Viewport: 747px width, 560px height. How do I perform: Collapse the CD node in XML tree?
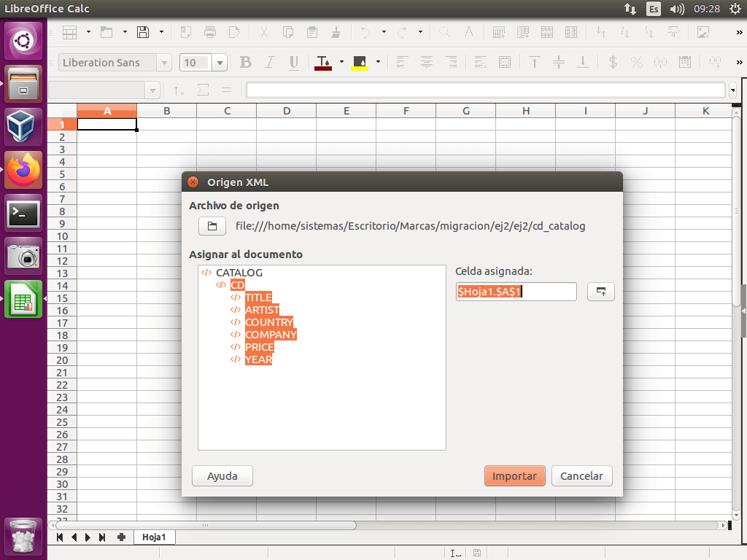(221, 285)
